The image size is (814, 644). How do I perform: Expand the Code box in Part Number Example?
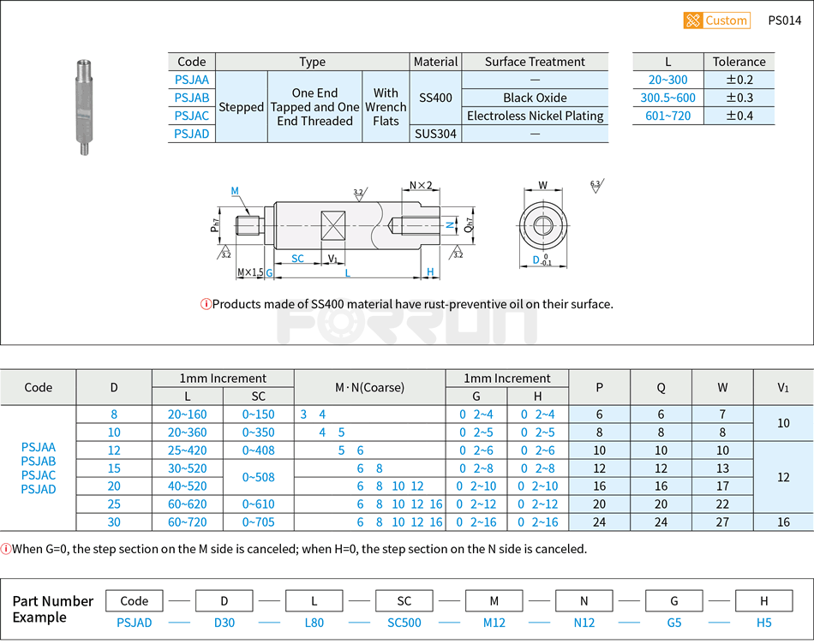coord(134,600)
